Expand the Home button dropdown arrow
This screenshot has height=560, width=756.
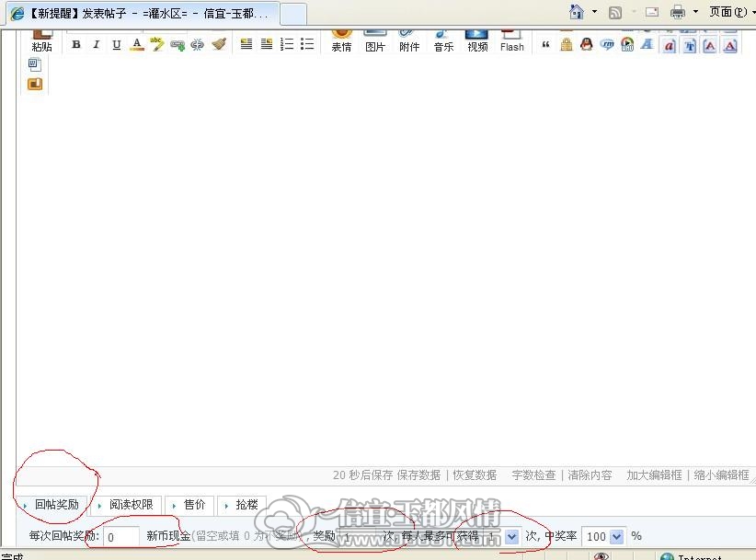point(594,12)
